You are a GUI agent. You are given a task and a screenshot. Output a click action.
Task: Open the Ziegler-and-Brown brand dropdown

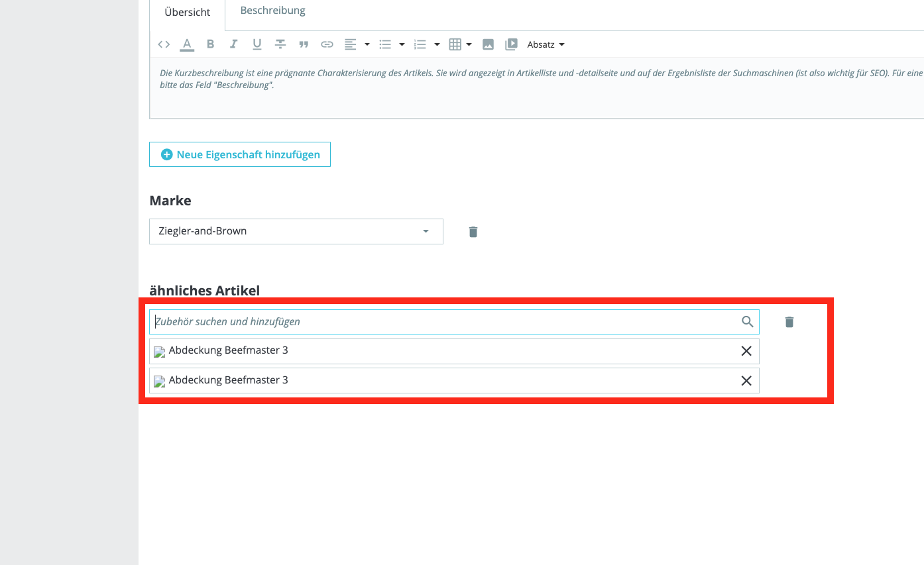coord(296,231)
